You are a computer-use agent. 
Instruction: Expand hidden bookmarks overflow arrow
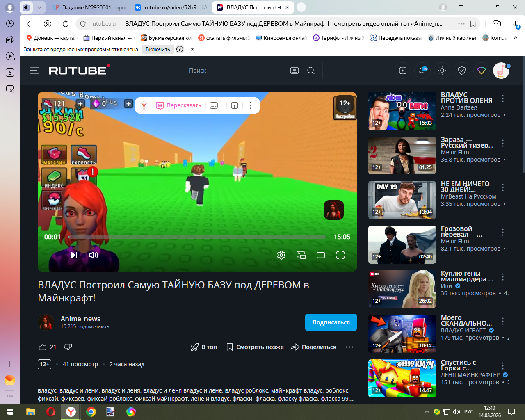pos(516,38)
